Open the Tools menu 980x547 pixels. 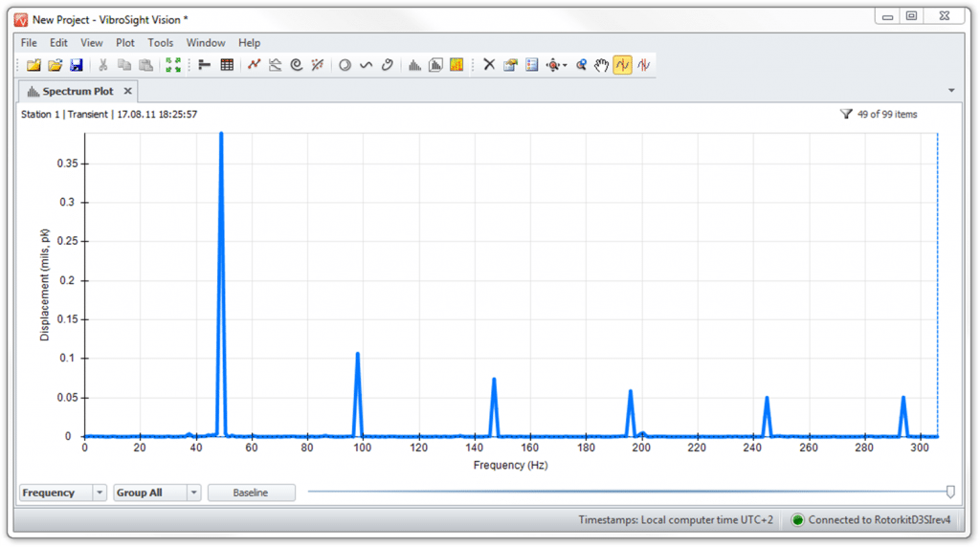click(x=161, y=43)
